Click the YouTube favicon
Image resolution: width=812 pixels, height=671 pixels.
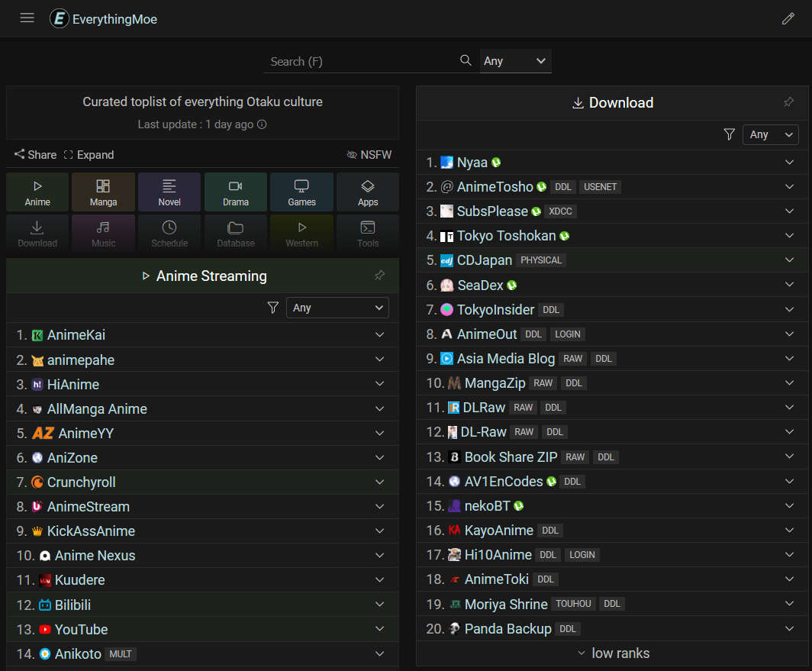point(45,630)
